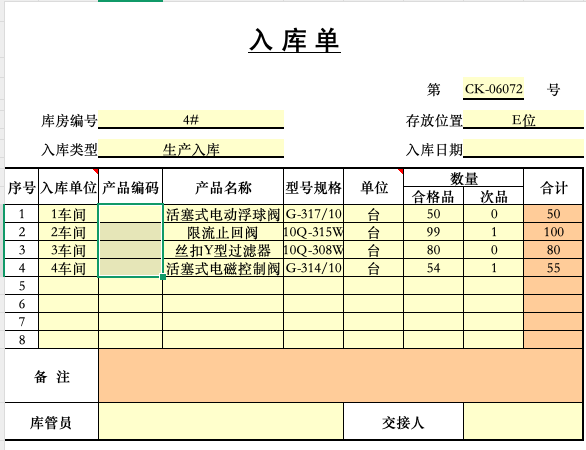Select the 3车间 入库单位 cell
Viewport: 586px width, 450px height.
click(x=68, y=250)
